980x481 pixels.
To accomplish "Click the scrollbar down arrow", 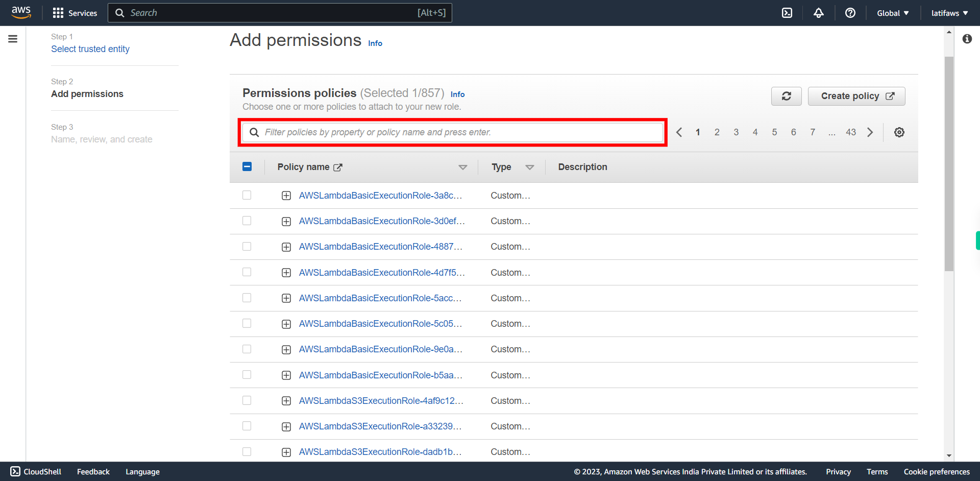I will (949, 455).
